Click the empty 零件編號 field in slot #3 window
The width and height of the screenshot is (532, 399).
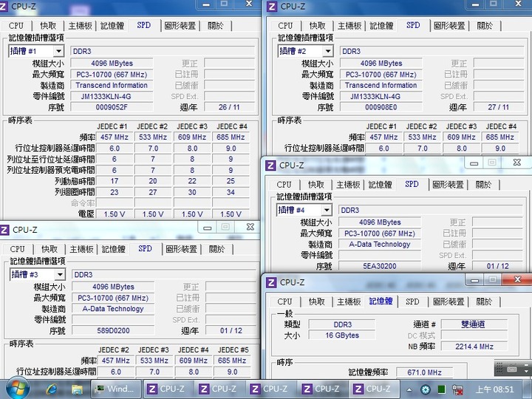coord(113,320)
